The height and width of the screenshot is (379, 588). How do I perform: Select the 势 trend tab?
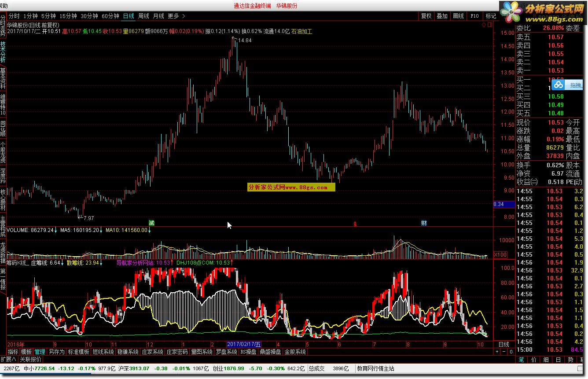[x=570, y=360]
